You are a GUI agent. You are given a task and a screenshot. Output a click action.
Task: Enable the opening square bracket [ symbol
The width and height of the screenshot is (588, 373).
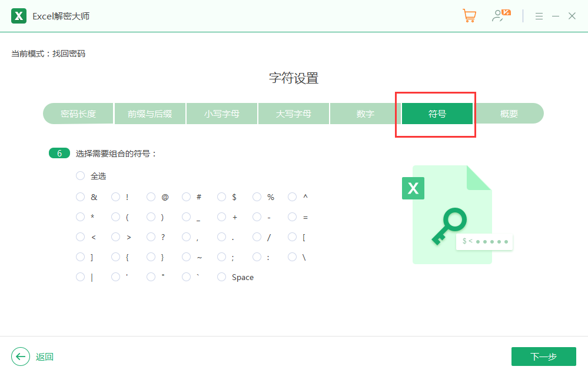click(292, 237)
